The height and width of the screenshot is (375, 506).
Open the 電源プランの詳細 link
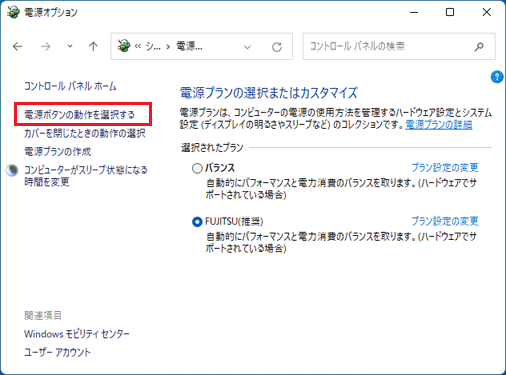(x=438, y=125)
